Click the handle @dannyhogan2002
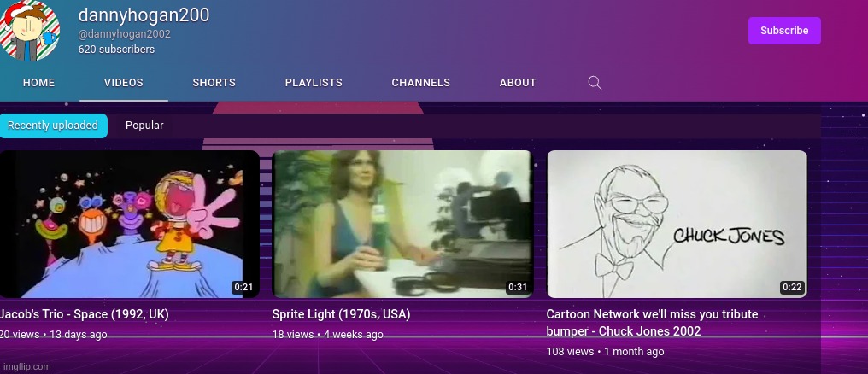Screen dimensions: 868x374 click(x=124, y=34)
